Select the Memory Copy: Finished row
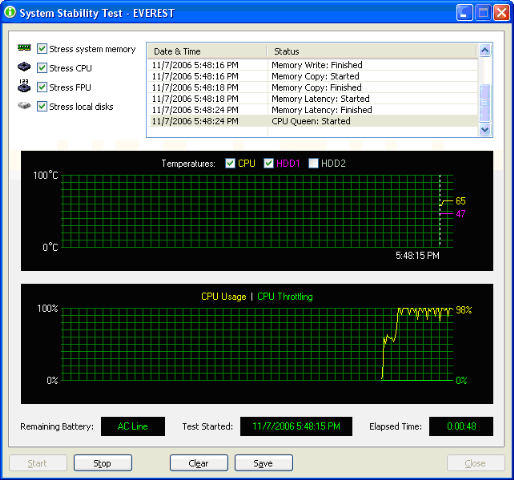Image resolution: width=514 pixels, height=480 pixels. tap(312, 87)
